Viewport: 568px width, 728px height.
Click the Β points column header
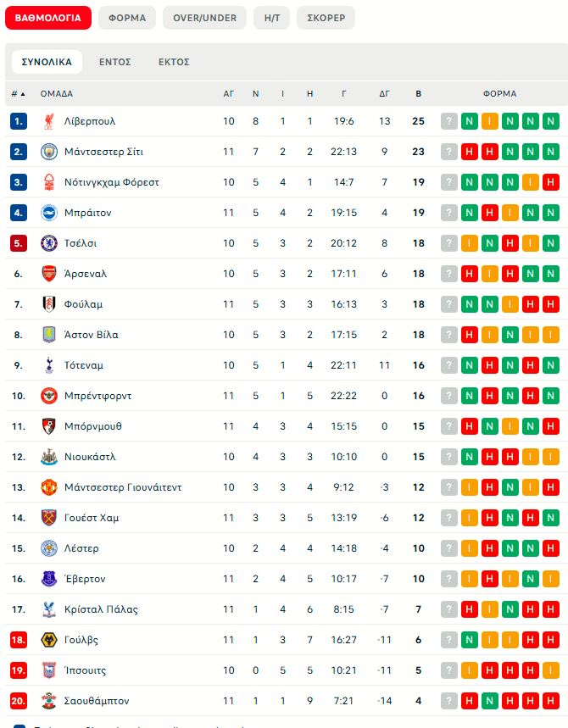(x=418, y=94)
